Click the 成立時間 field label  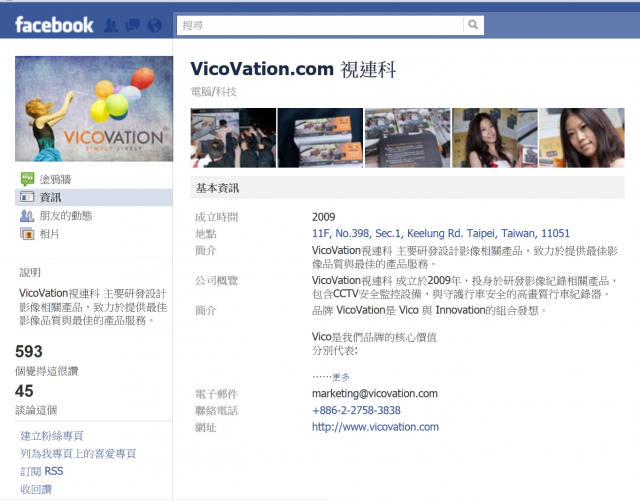[216, 217]
